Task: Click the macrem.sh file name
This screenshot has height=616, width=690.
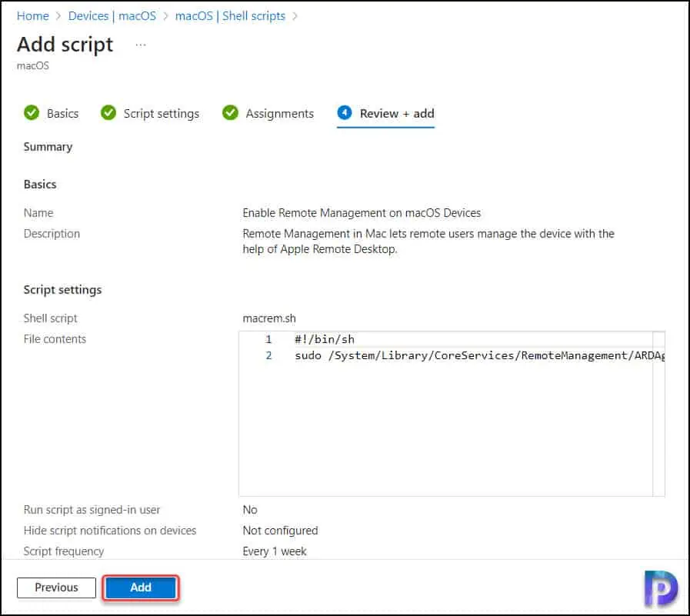Action: pos(269,318)
